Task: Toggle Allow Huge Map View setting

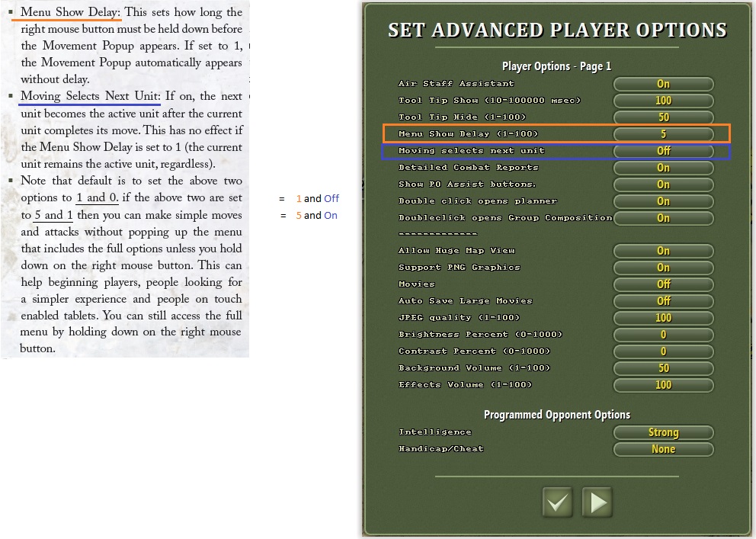Action: (664, 251)
